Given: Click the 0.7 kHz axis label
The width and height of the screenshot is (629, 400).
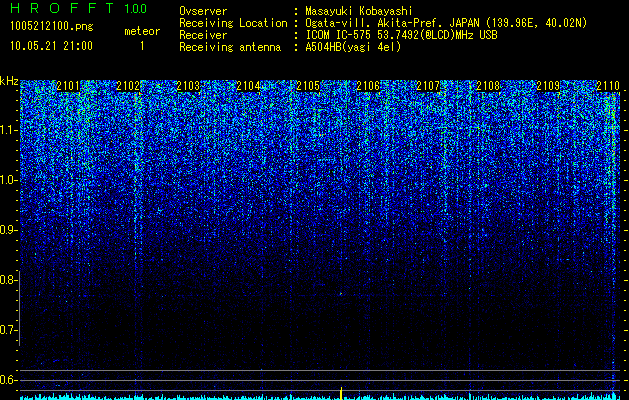Looking at the screenshot, I should [8, 330].
